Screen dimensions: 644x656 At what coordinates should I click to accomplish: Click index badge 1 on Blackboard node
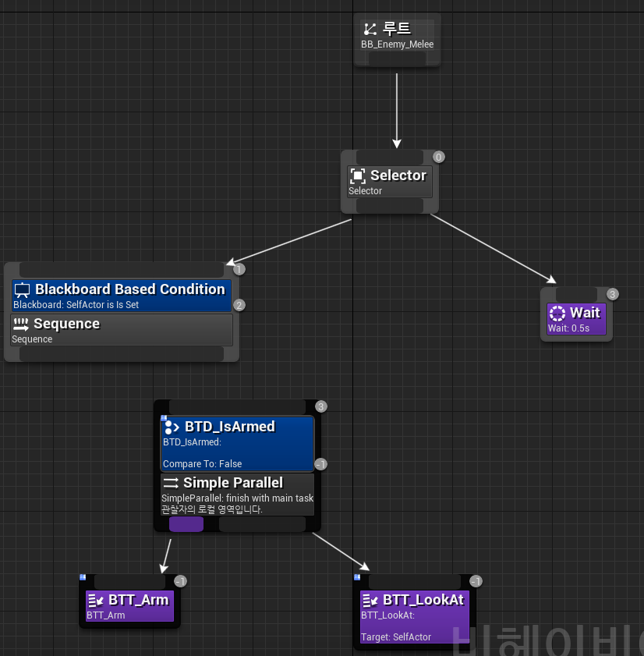coord(239,269)
